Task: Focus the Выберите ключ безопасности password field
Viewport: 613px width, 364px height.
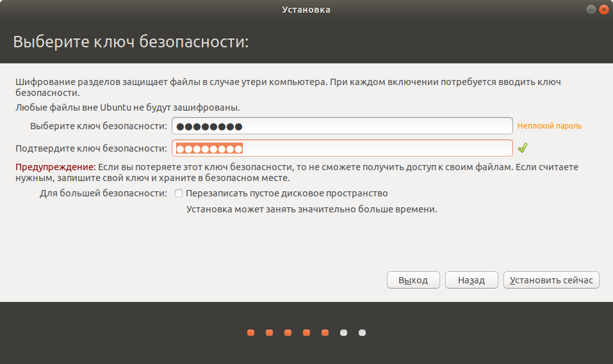Action: [342, 126]
